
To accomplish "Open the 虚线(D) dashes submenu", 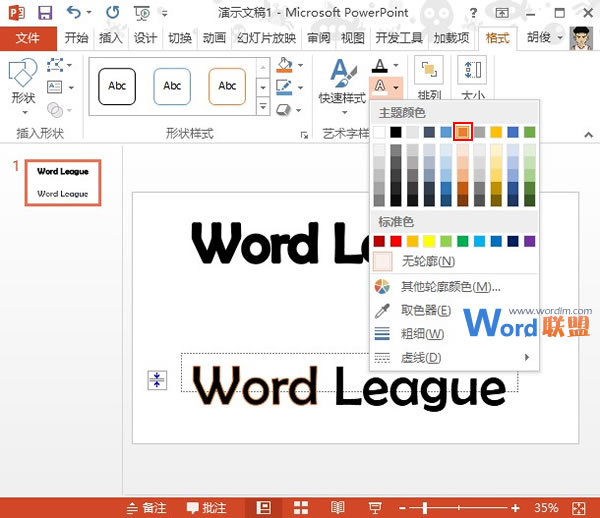I will click(x=454, y=358).
